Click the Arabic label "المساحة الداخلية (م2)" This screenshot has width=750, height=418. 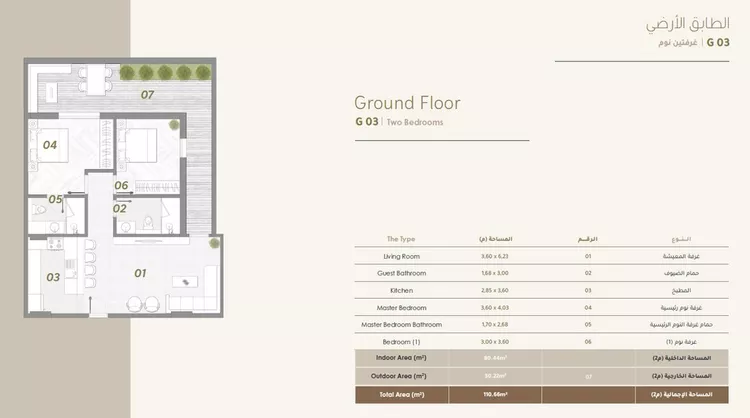coord(682,358)
